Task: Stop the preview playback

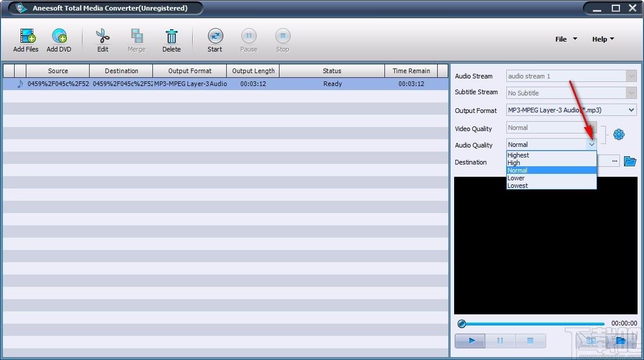Action: pos(530,341)
